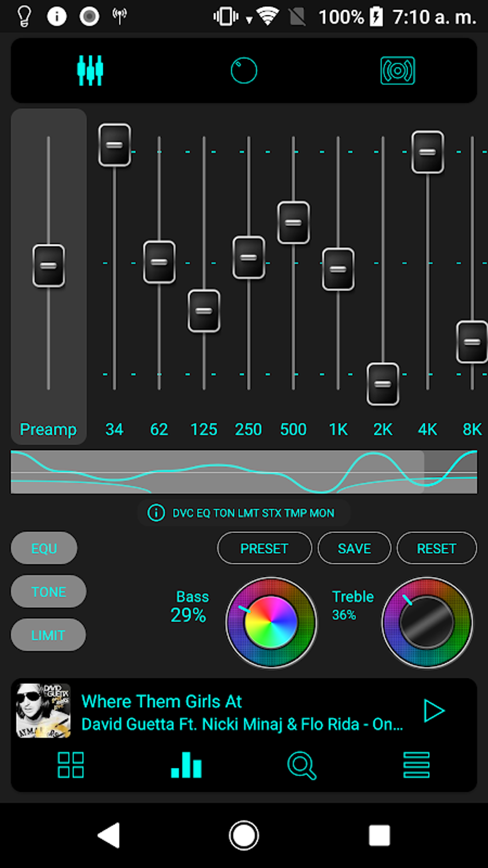This screenshot has height=868, width=488.
Task: Click the 250 Hz band slider handle
Action: [x=249, y=258]
